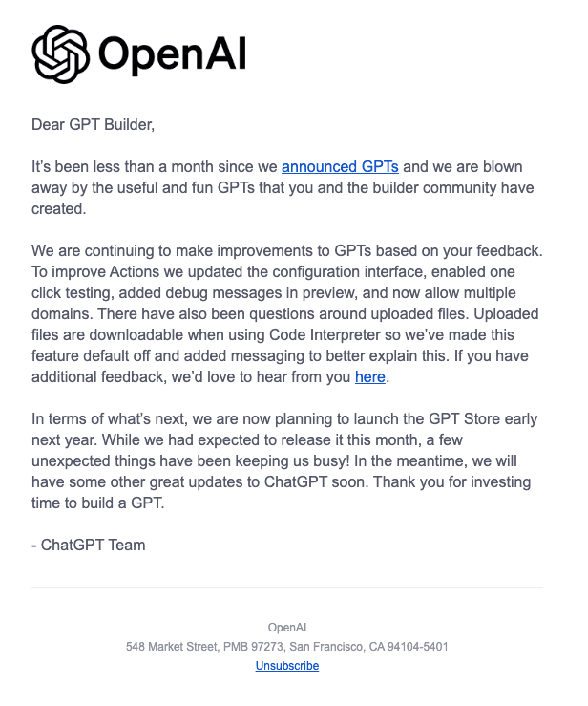Click the footer 'OpenAI' company name
The image size is (588, 706).
pyautogui.click(x=287, y=628)
